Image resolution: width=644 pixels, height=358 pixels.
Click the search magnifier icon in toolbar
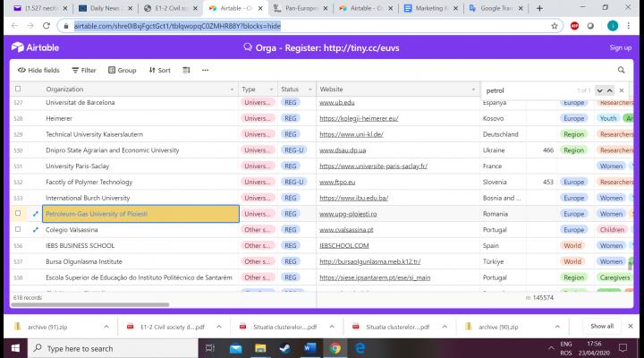621,71
